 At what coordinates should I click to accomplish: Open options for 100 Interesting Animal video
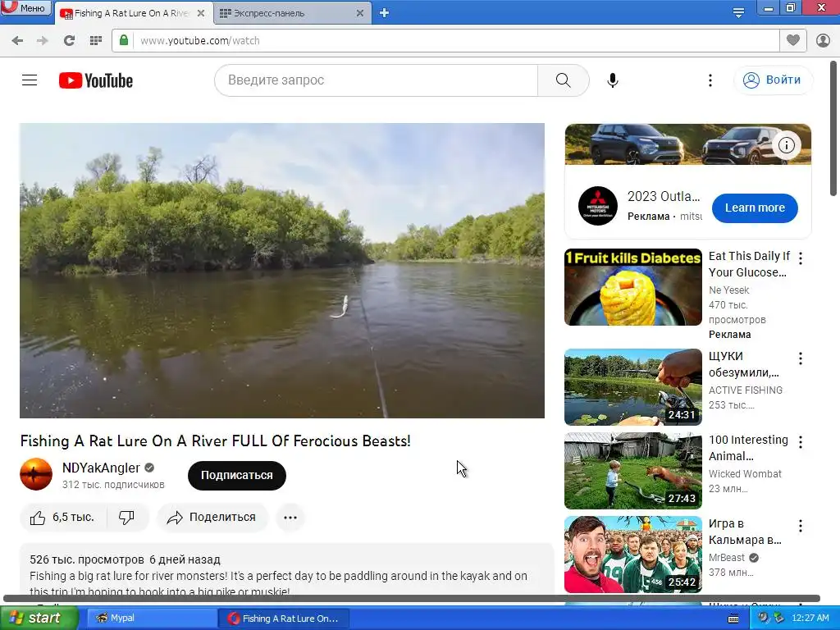pos(801,442)
